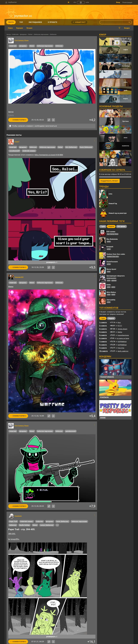The image size is (138, 644).
Task: Click the paindemonoid tag
Action: point(71,431)
